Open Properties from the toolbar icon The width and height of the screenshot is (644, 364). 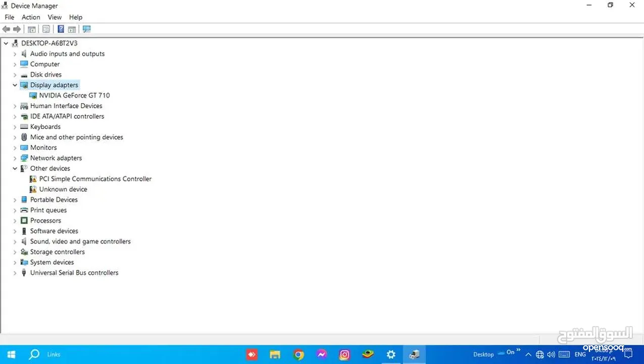pyautogui.click(x=46, y=29)
